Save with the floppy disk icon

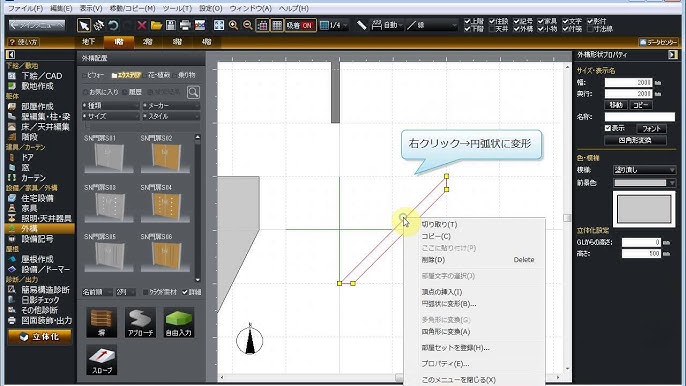171,25
